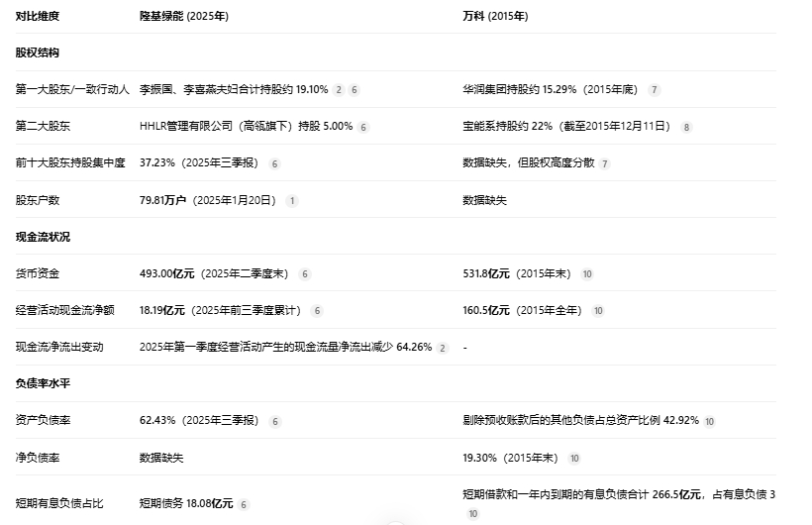Click the 第二大股东 row label
This screenshot has height=525, width=812.
point(43,127)
